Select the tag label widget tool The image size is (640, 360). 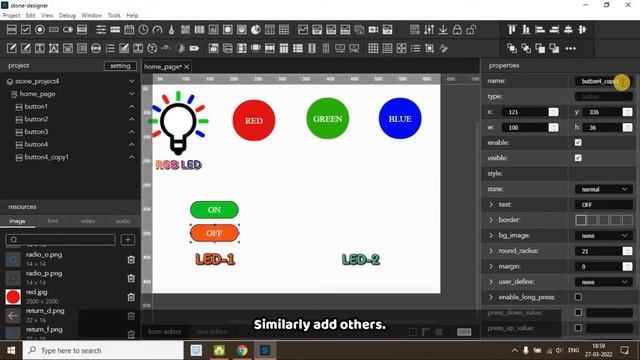point(194,48)
